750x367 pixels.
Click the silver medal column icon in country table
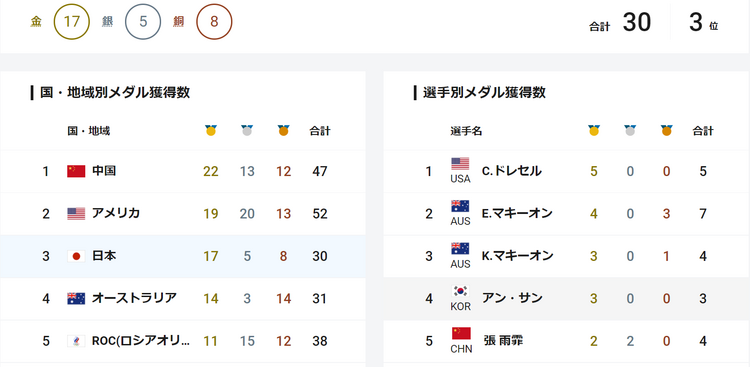click(x=247, y=131)
